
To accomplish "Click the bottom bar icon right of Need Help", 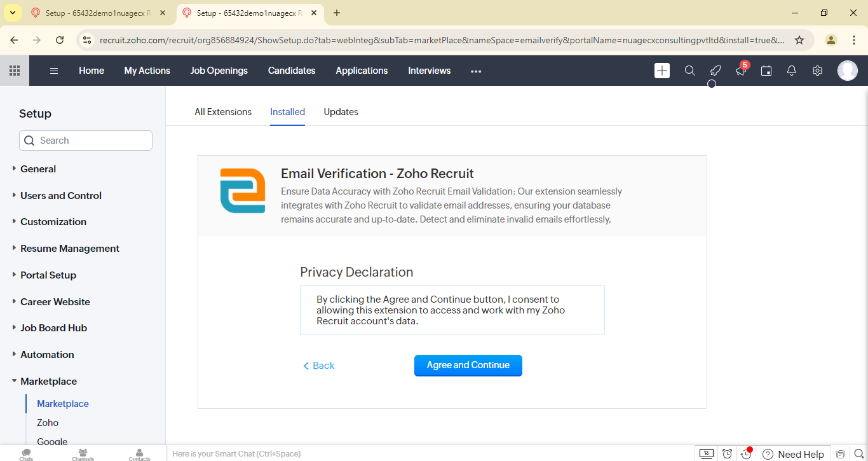I will 841,454.
